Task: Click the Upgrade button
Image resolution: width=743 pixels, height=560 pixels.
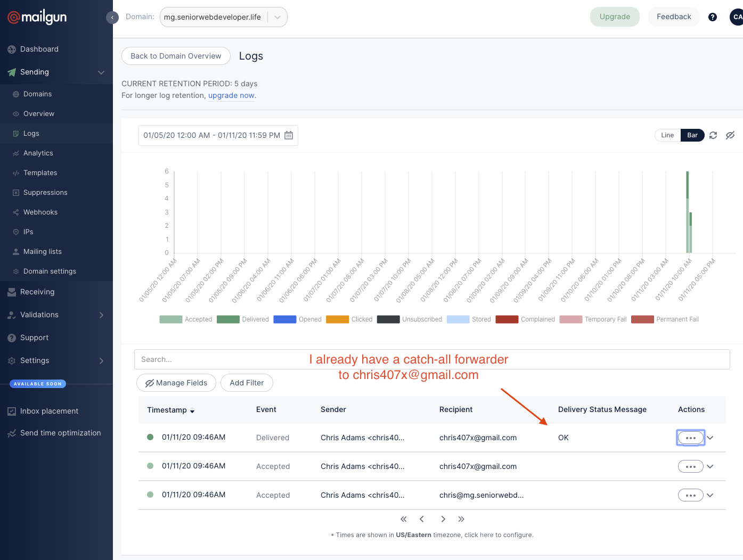Action: [x=615, y=17]
